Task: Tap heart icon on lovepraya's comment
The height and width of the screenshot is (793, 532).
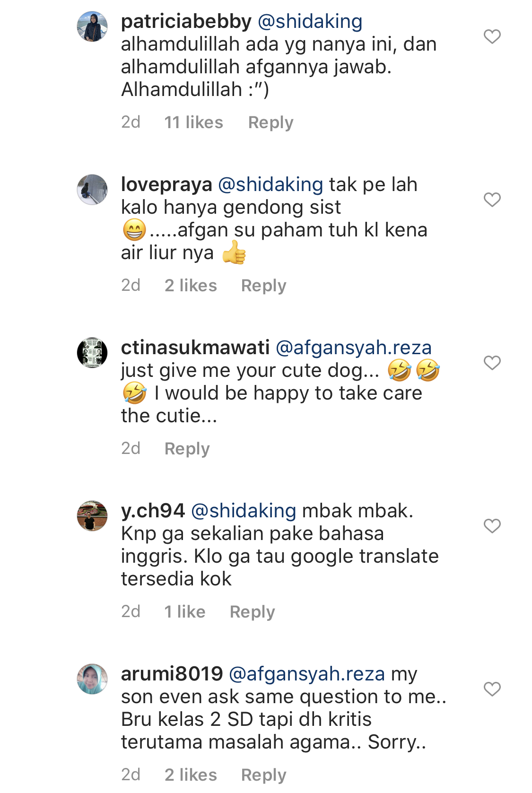Action: click(x=492, y=200)
